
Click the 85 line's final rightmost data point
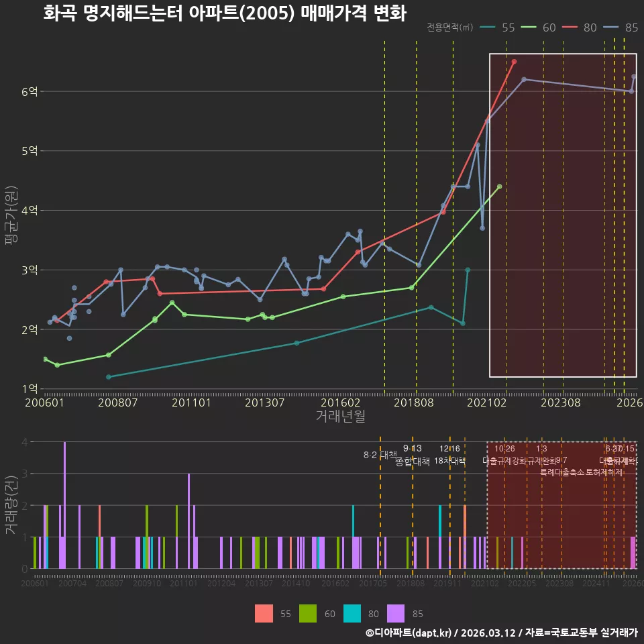point(634,76)
